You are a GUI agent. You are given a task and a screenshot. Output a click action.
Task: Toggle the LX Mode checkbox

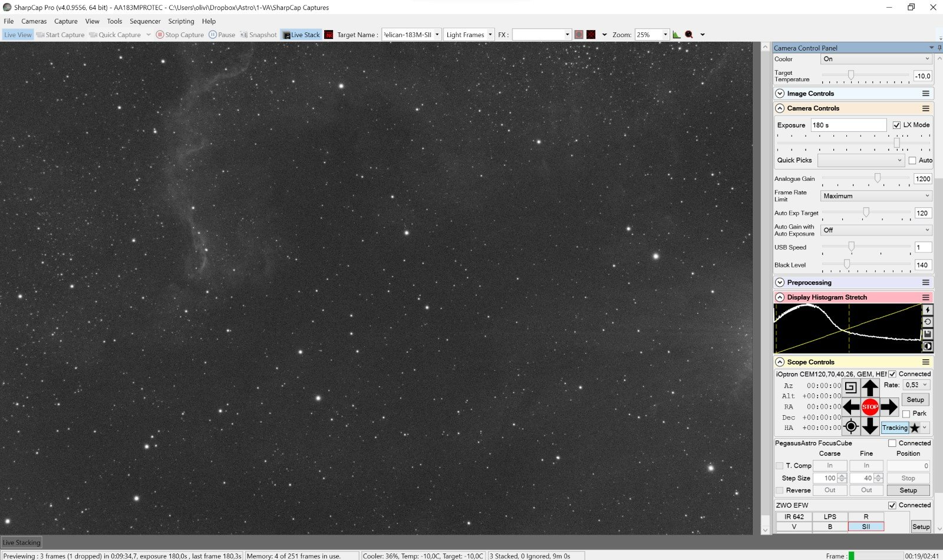(x=896, y=125)
